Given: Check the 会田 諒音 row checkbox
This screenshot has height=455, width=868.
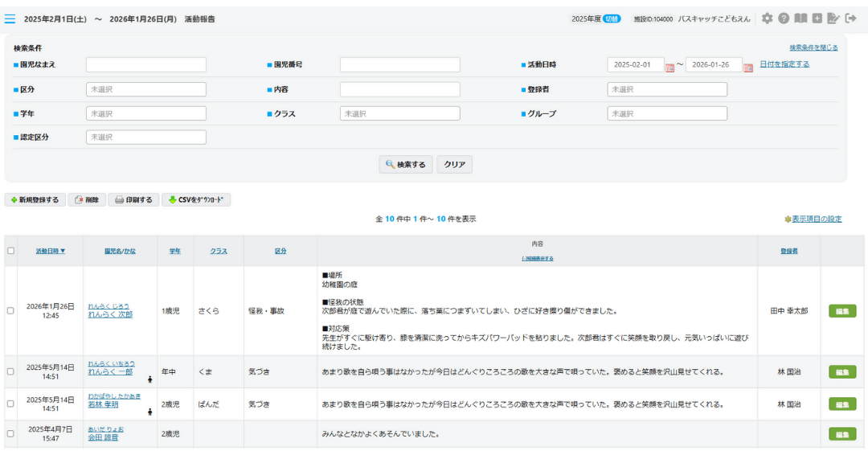Looking at the screenshot, I should [x=10, y=433].
